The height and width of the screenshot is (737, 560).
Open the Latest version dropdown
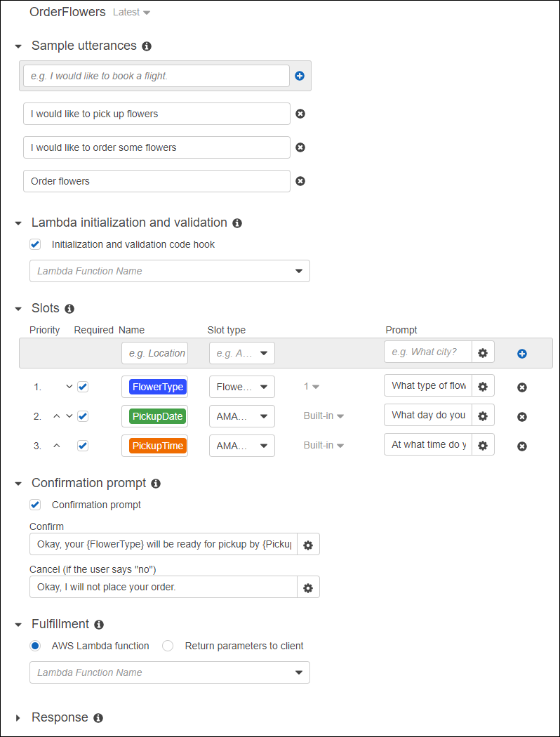131,12
